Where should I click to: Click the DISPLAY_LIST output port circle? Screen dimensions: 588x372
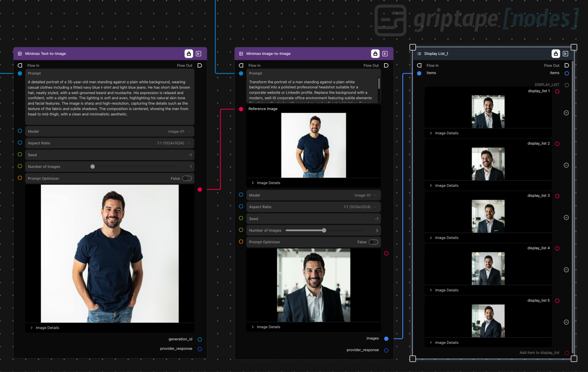click(x=567, y=85)
